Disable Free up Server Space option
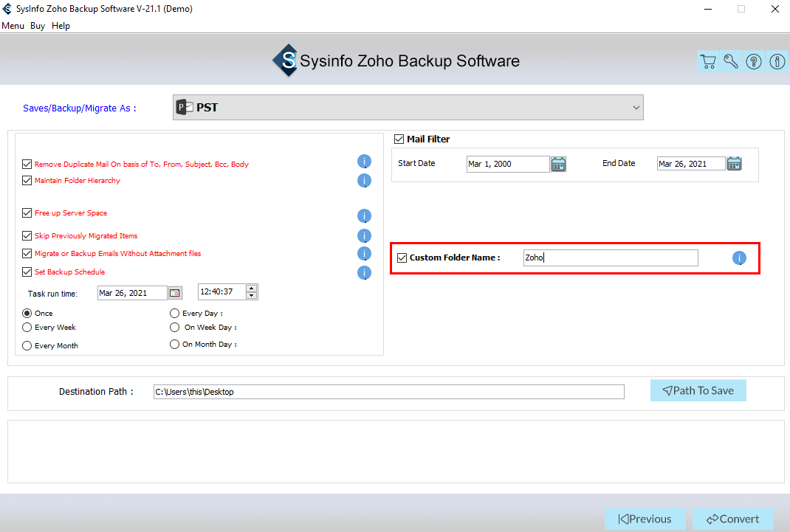790x532 pixels. click(x=27, y=213)
